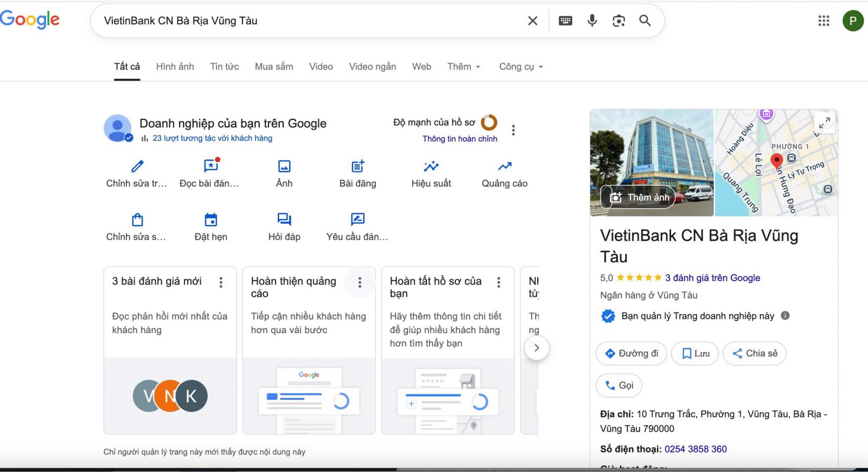
Task: Show next cards with right arrow
Action: 537,348
